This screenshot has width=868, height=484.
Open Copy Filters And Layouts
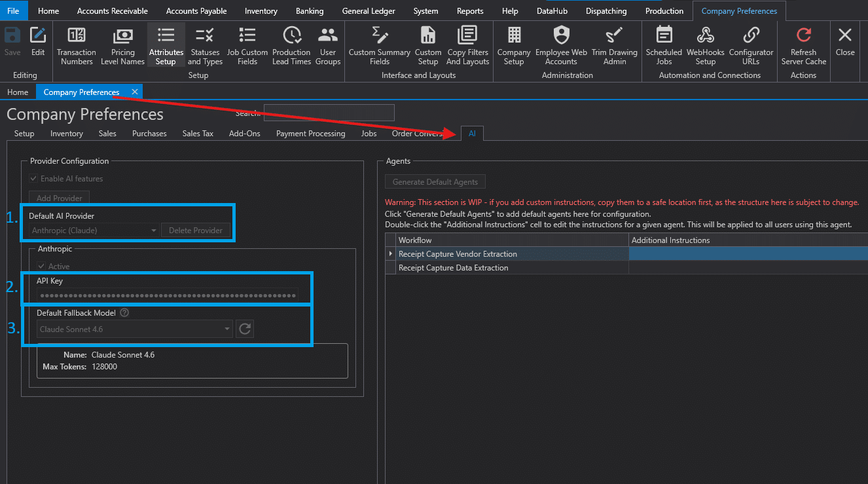468,46
